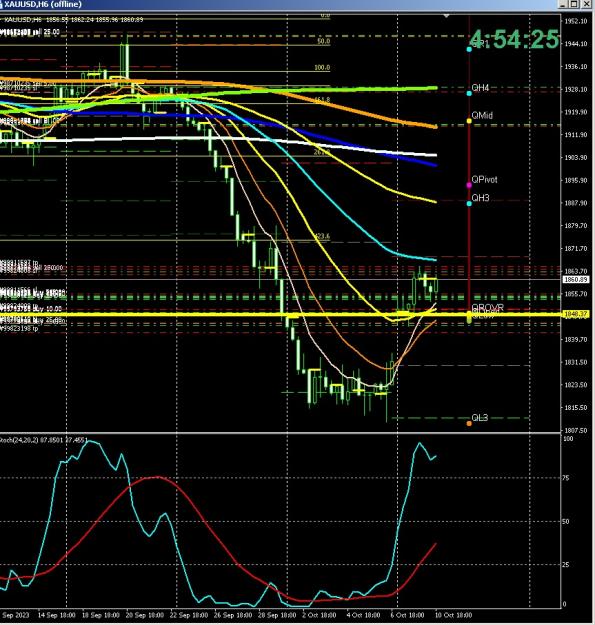This screenshot has width=595, height=625.
Task: Click the Fibonacci 161.8 level label
Action: [x=322, y=100]
